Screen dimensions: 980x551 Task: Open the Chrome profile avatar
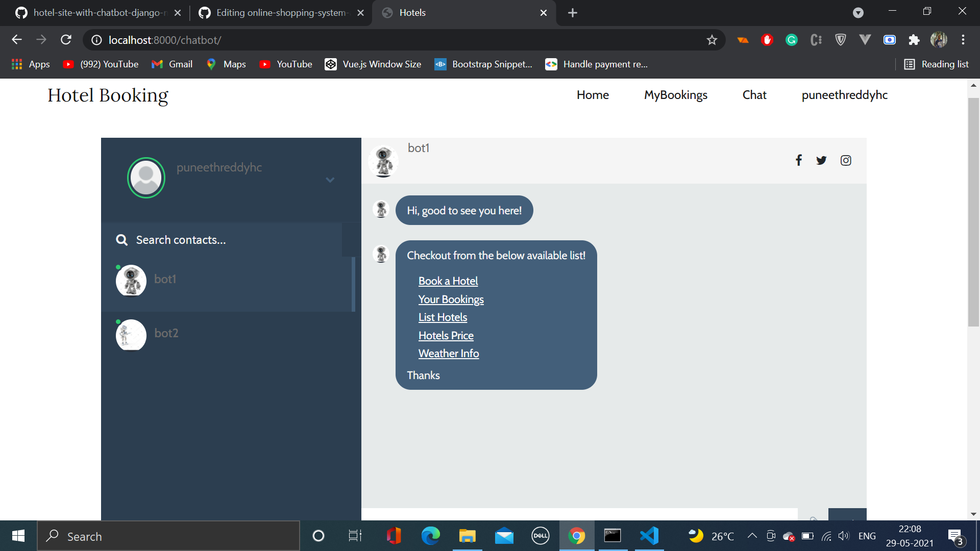939,40
